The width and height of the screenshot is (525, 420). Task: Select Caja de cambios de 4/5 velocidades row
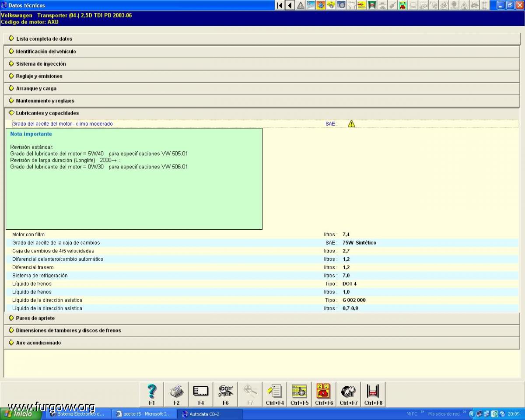point(262,251)
